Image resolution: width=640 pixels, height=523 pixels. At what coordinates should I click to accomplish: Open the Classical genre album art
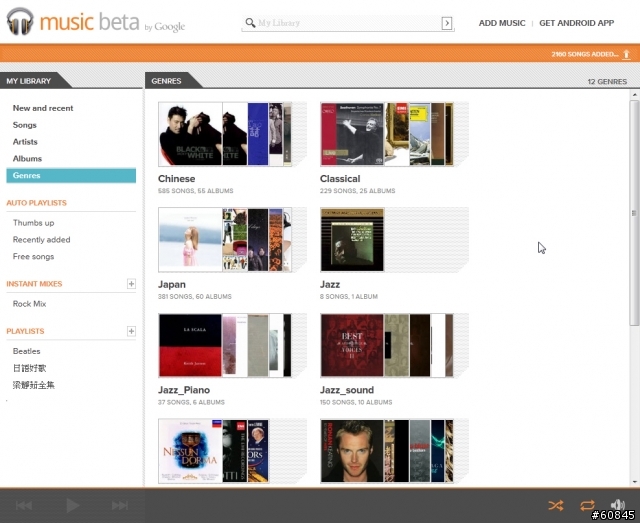[387, 134]
